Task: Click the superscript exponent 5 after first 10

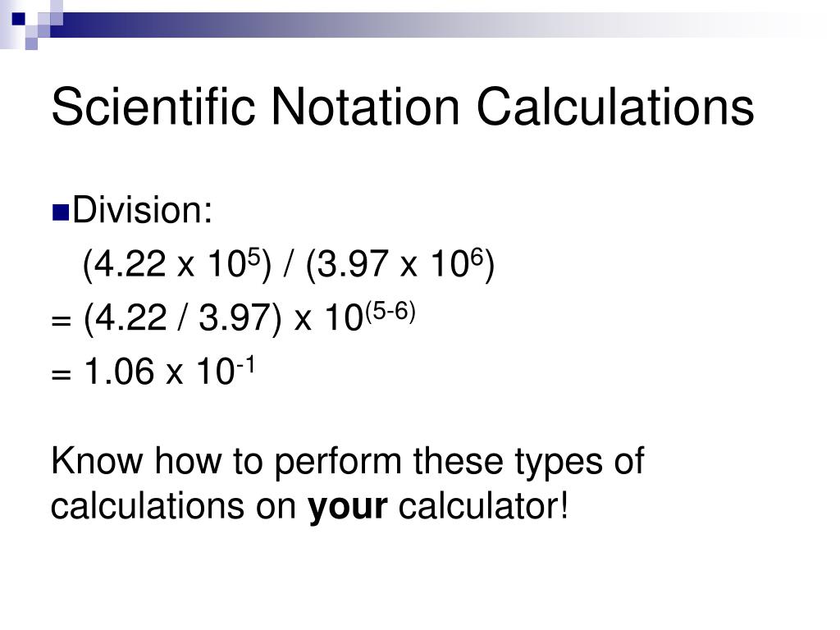Action: [254, 256]
